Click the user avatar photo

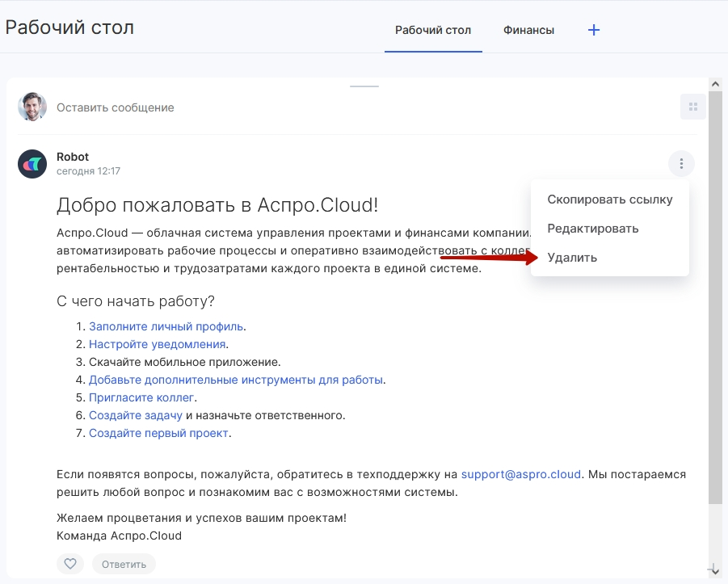pos(32,107)
